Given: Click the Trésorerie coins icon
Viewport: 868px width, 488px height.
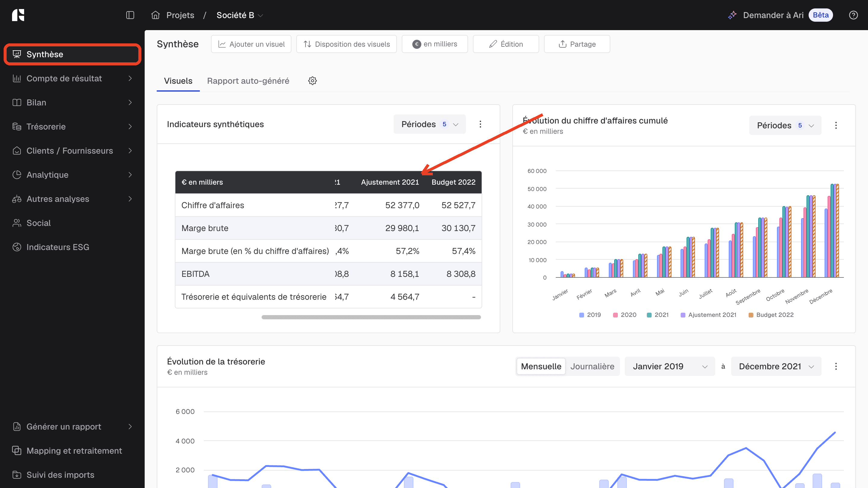Looking at the screenshot, I should point(17,127).
